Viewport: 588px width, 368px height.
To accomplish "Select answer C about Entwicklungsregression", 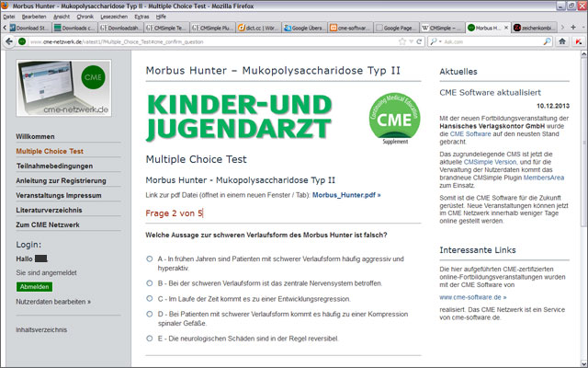I will click(149, 298).
